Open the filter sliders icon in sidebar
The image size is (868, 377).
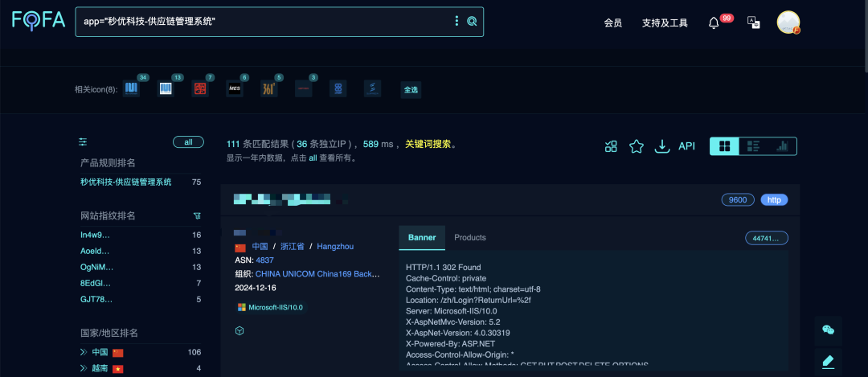(x=83, y=142)
